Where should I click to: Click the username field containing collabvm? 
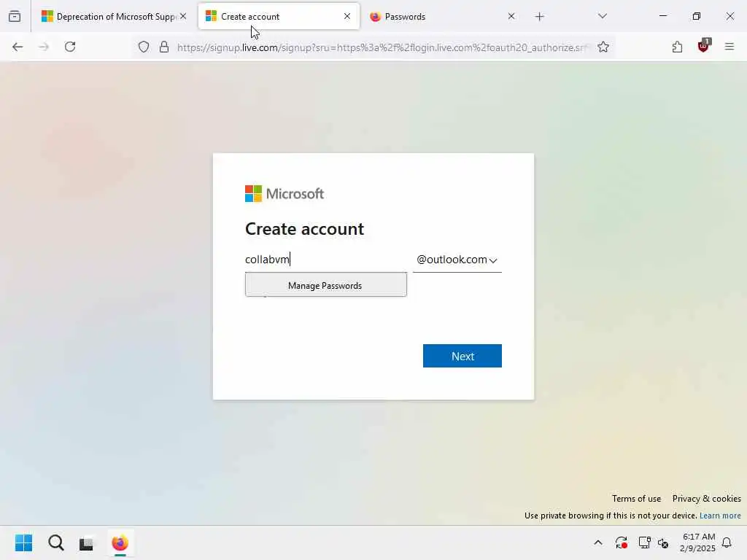(326, 260)
